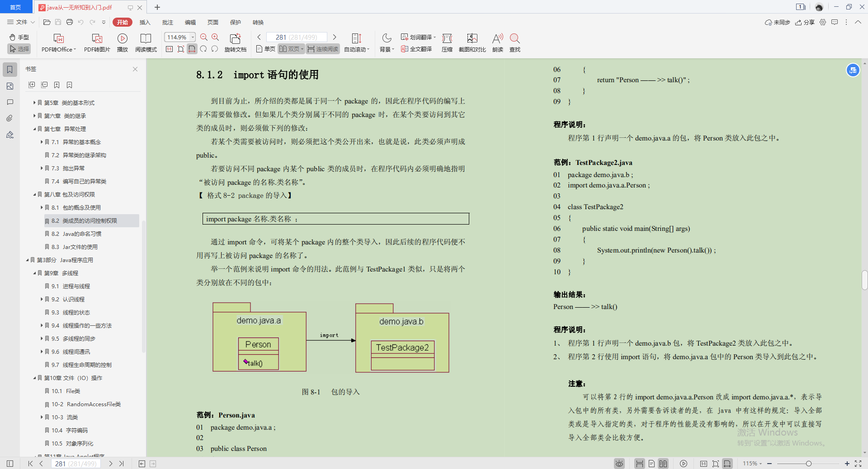
Task: Open 全文翻译 full-text translation
Action: click(416, 49)
